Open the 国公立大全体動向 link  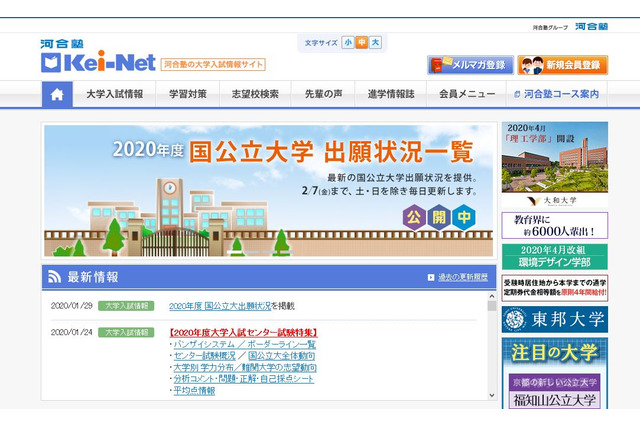281,356
